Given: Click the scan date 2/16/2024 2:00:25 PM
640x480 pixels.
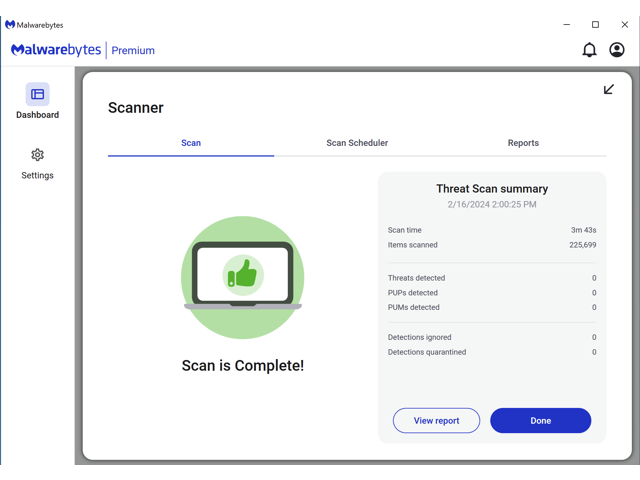Looking at the screenshot, I should (492, 204).
